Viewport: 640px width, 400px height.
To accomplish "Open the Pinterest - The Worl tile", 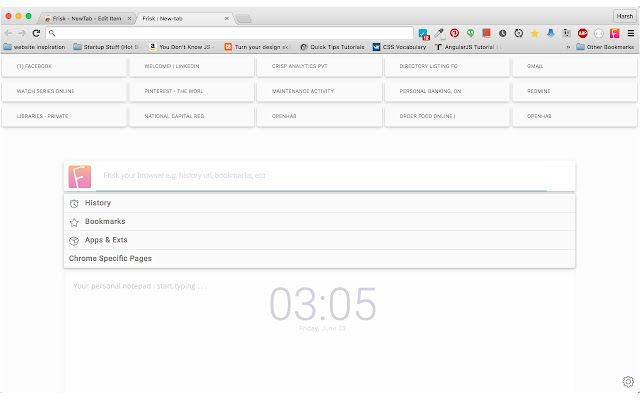I will [192, 91].
